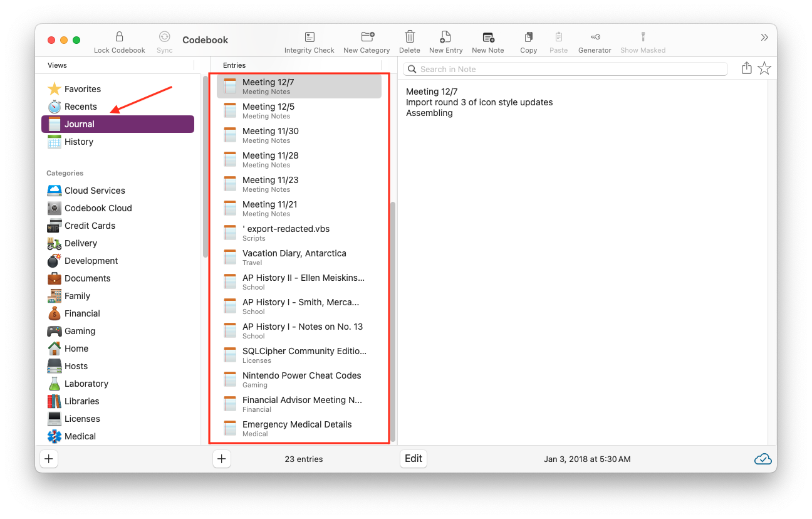Image resolution: width=812 pixels, height=519 pixels.
Task: Click the Sync toolbar icon
Action: (164, 37)
